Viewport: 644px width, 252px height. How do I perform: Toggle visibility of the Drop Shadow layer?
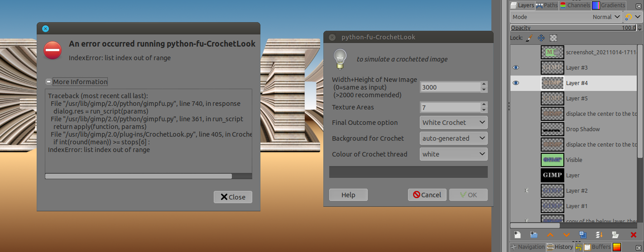(516, 129)
